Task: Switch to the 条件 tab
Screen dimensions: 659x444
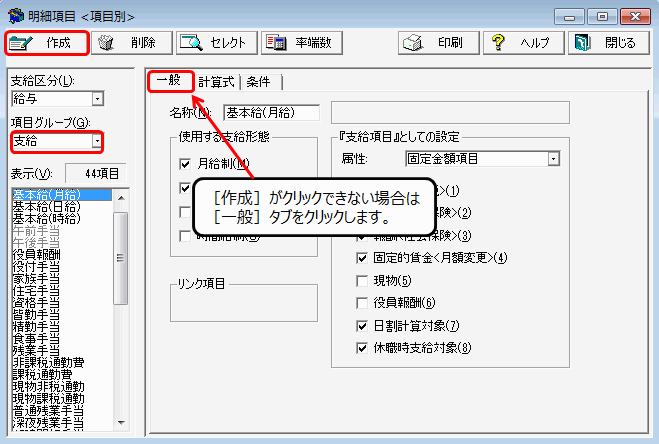Action: click(258, 82)
